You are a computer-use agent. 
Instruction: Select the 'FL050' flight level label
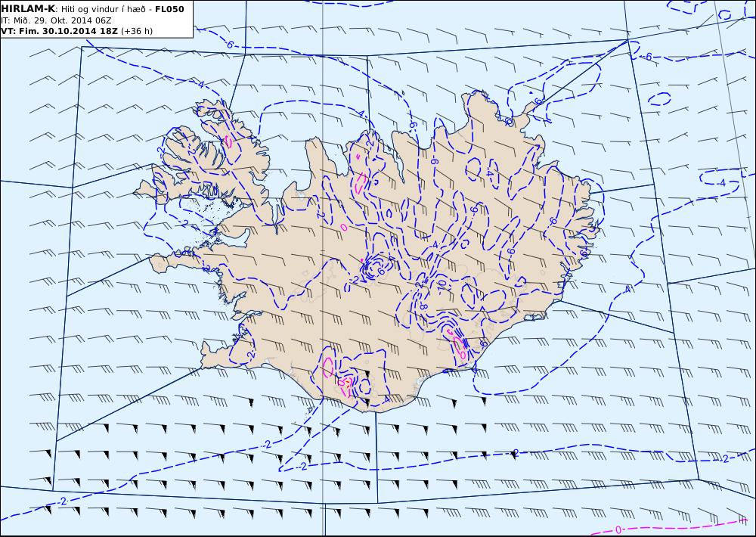point(169,9)
